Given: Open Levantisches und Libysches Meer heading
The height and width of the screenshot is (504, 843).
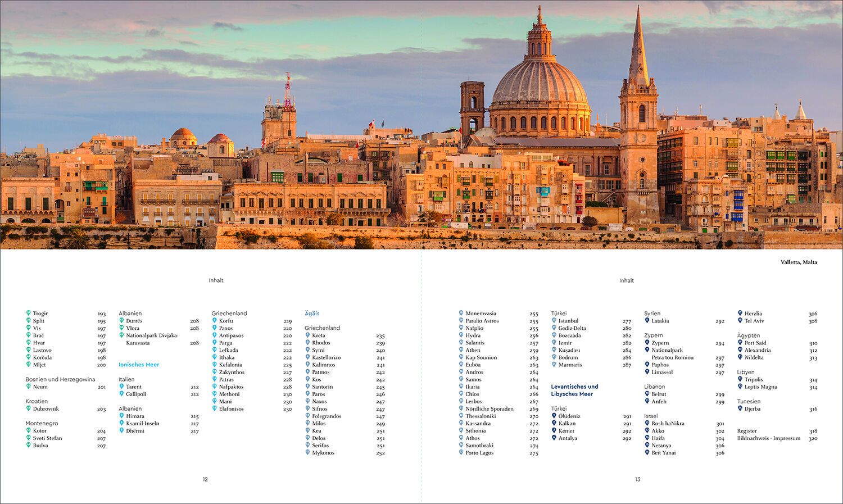Looking at the screenshot, I should pos(574,390).
